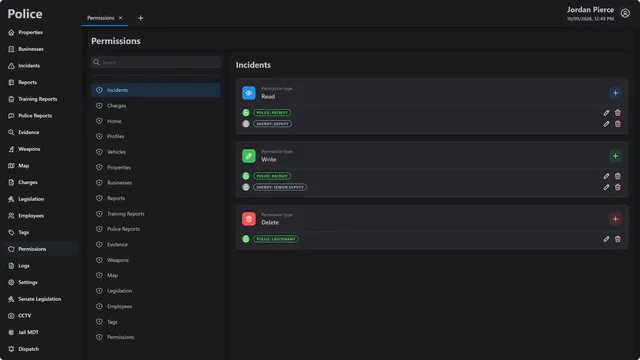This screenshot has height=360, width=640.
Task: Click the Senate Legislation gavel icon
Action: [x=11, y=299]
